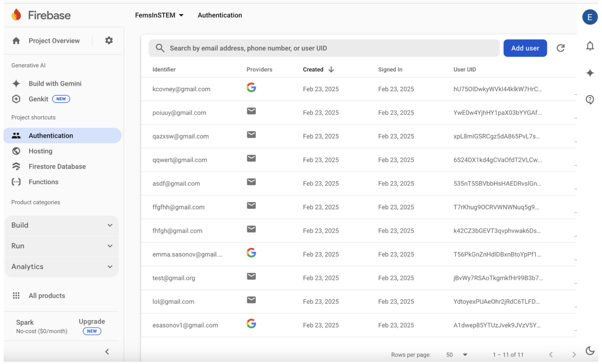Select the kcovney@gmail.com user row
Image resolution: width=602 pixels, height=364 pixels.
pos(181,89)
